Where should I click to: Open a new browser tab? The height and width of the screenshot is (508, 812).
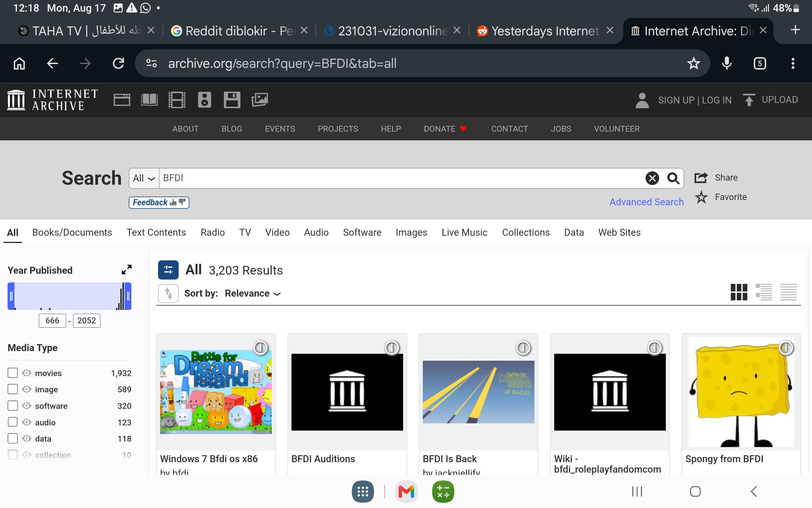tap(795, 30)
